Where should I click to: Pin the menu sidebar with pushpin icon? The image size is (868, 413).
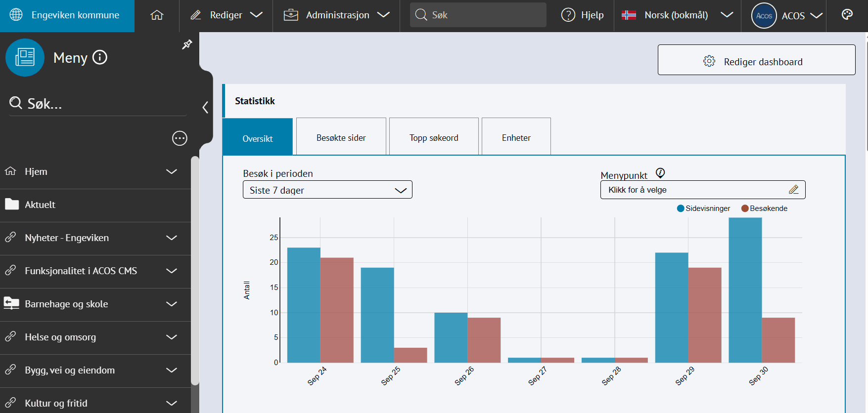[x=187, y=44]
